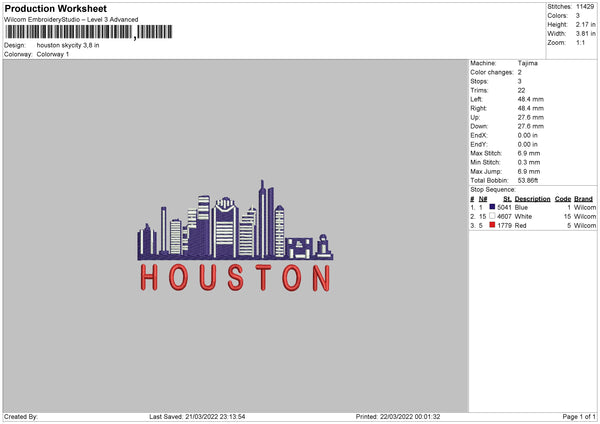Click the Width value '3.81 in'
Viewport: 600px width, 424px height.
(x=585, y=34)
